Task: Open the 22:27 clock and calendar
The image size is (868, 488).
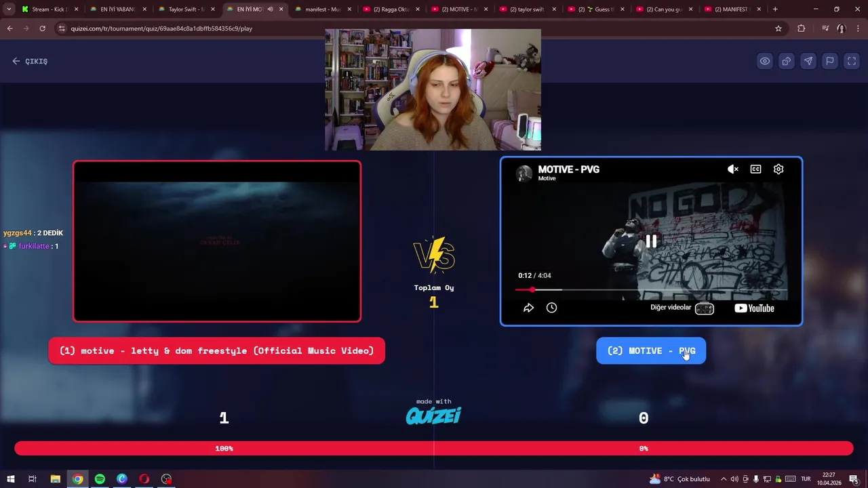Action: (828, 479)
